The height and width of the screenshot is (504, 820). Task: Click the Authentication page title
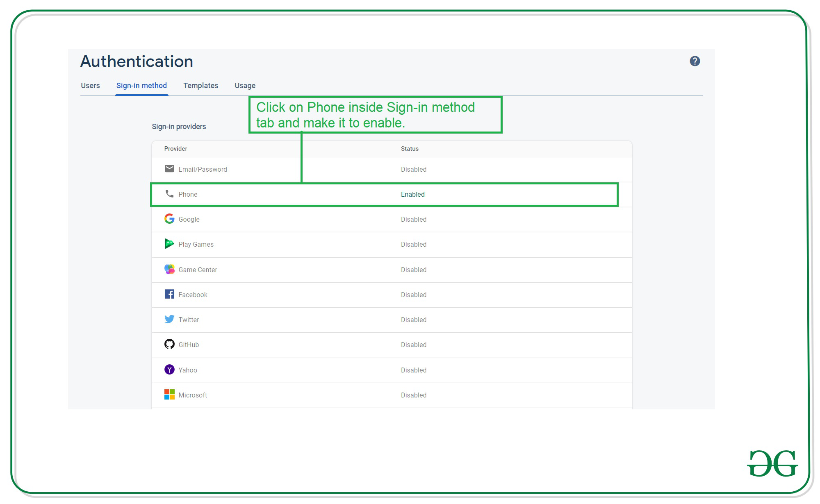point(137,61)
